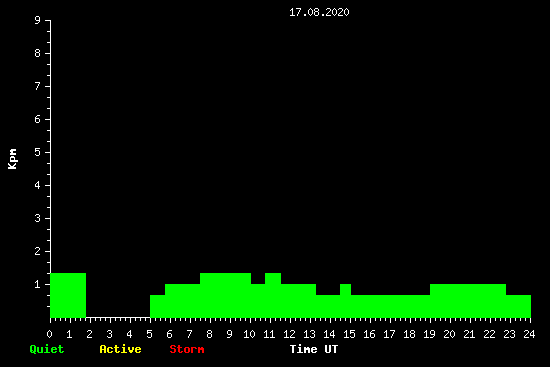
Task: Click the y-axis value label 2
Action: (38, 251)
